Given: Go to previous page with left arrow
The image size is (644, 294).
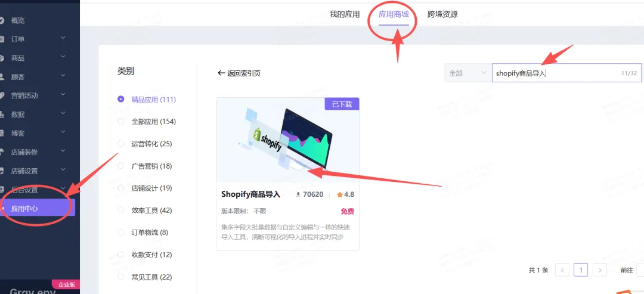Looking at the screenshot, I should tap(562, 270).
